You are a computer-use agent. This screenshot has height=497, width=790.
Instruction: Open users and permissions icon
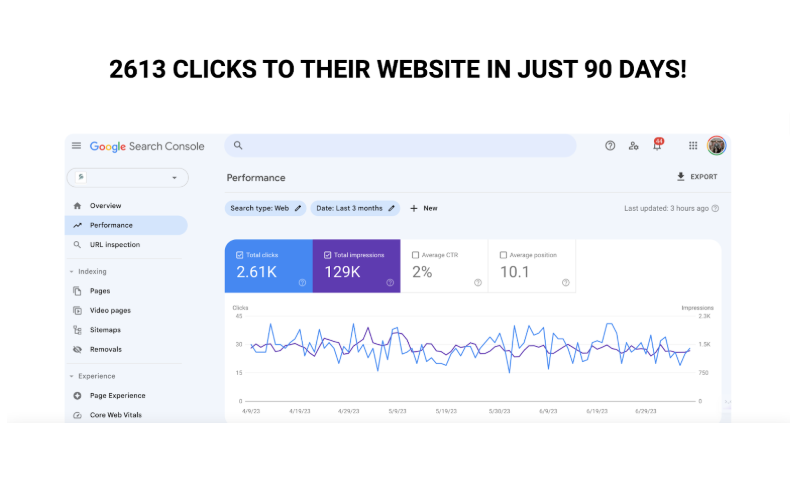633,146
